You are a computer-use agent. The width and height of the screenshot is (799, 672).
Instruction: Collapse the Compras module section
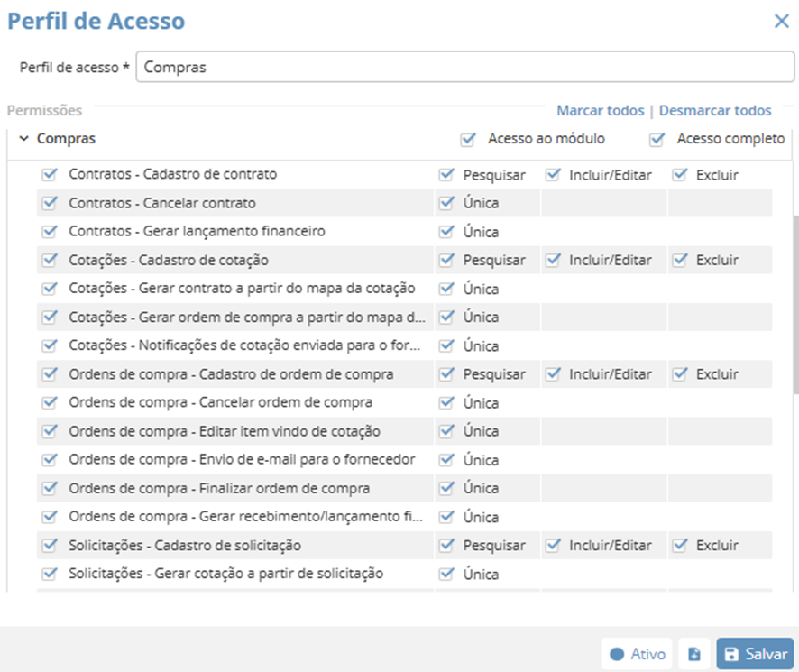coord(23,139)
